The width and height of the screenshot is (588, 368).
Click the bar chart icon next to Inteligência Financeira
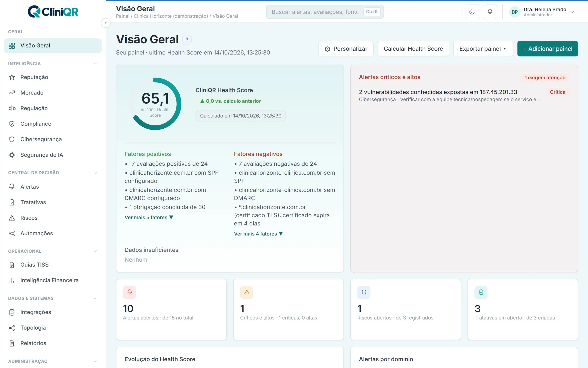12,280
